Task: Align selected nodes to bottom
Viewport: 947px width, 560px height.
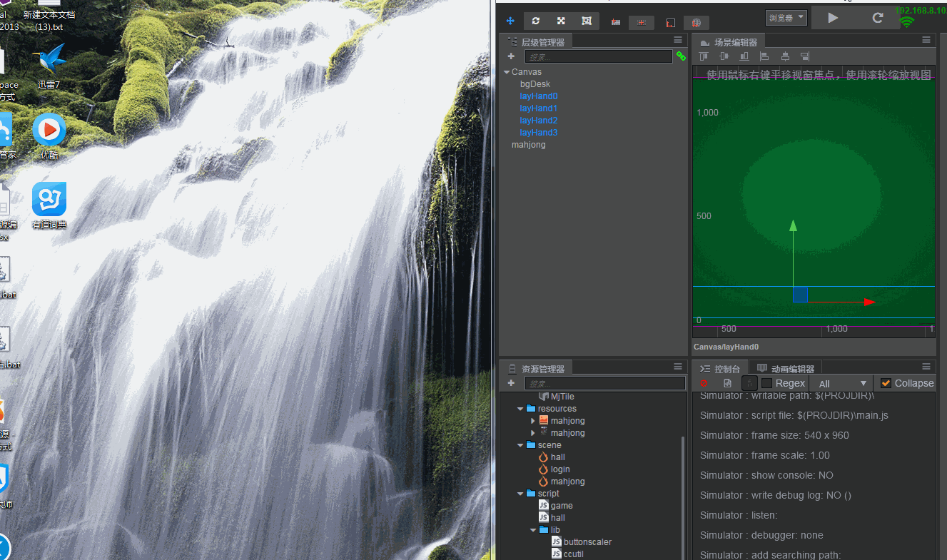Action: point(744,56)
